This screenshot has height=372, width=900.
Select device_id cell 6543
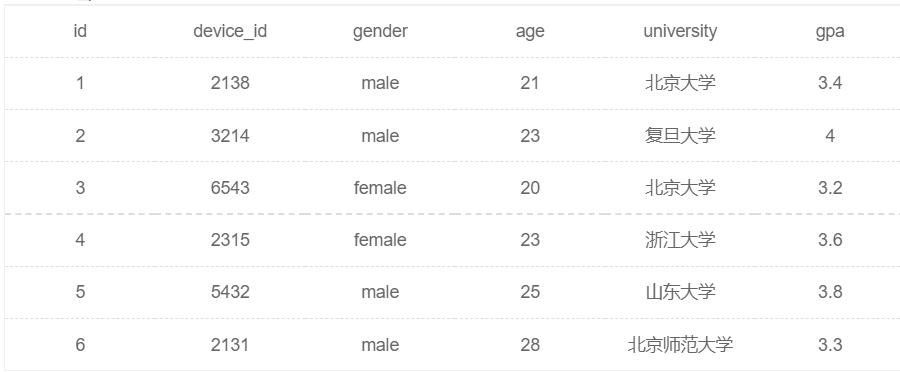point(230,188)
